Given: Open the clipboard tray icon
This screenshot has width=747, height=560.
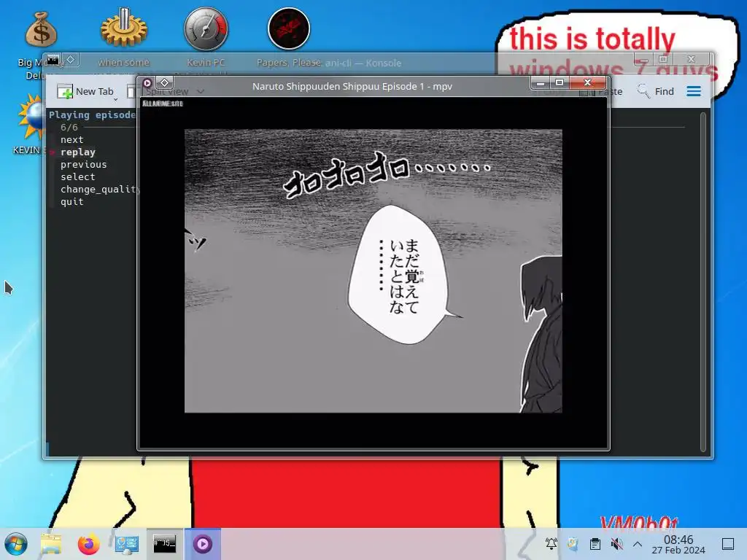Looking at the screenshot, I should (x=595, y=544).
